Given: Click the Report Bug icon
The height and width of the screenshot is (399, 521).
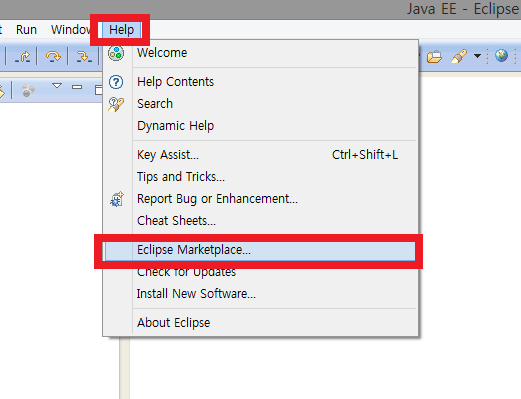Looking at the screenshot, I should pos(117,199).
